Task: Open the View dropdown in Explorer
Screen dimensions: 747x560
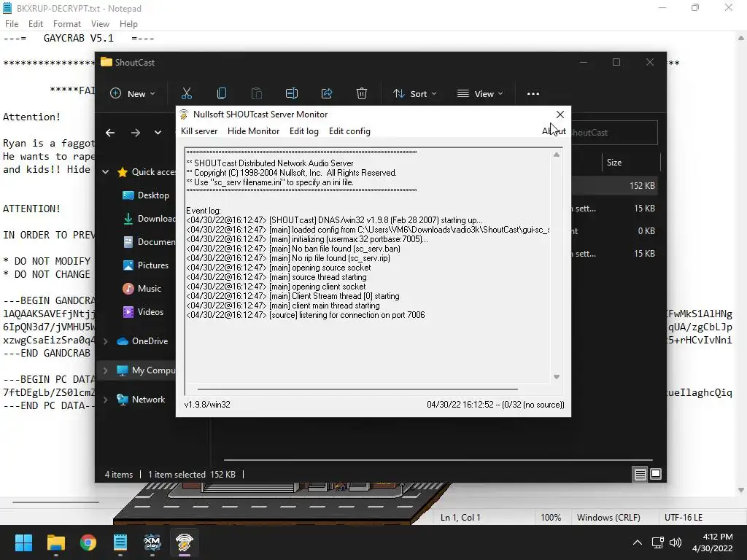Action: tap(480, 94)
